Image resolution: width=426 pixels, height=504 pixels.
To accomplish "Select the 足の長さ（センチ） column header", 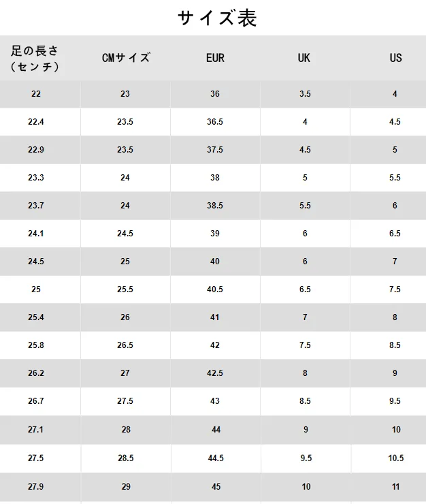I will tap(35, 58).
